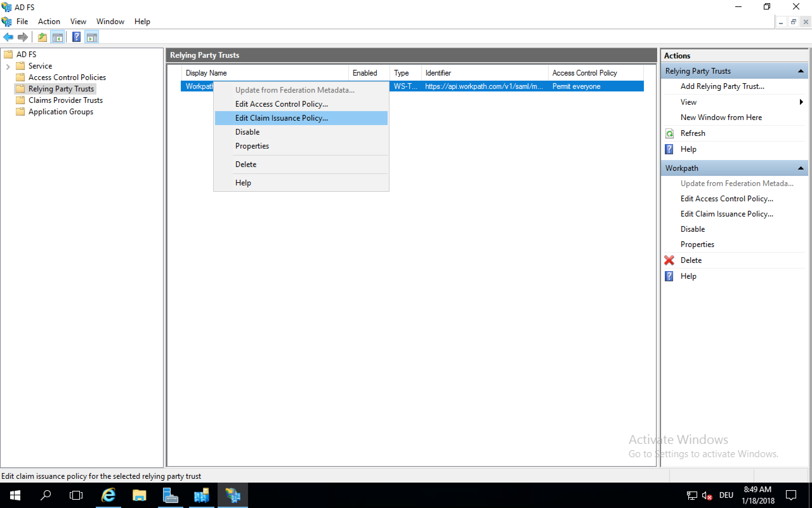Click the muted volume tray icon
The height and width of the screenshot is (508, 812).
click(707, 496)
